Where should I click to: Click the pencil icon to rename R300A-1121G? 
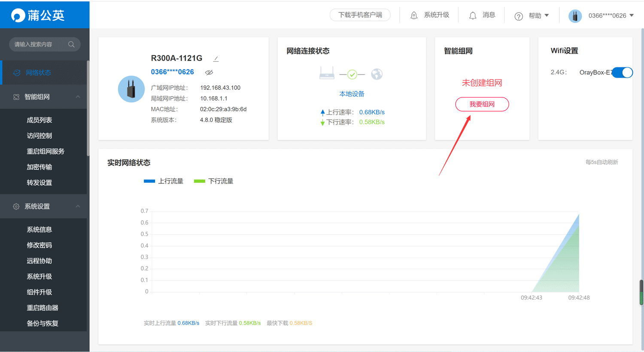coord(216,59)
